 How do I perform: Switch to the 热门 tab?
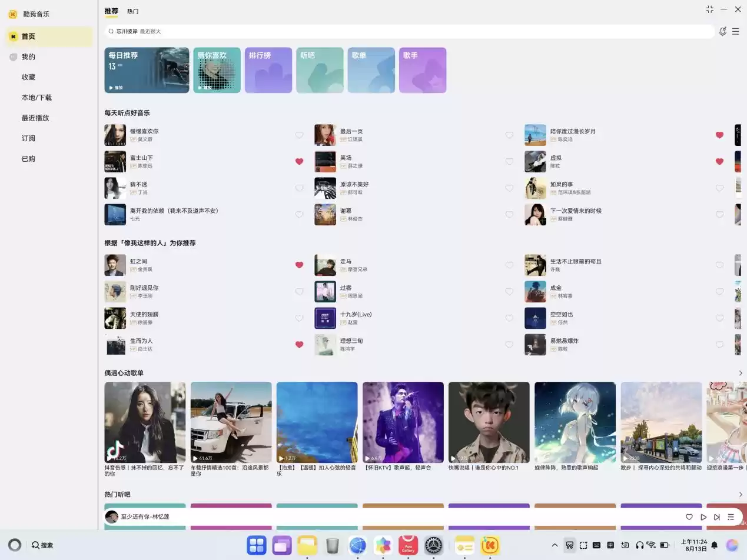[x=132, y=11]
